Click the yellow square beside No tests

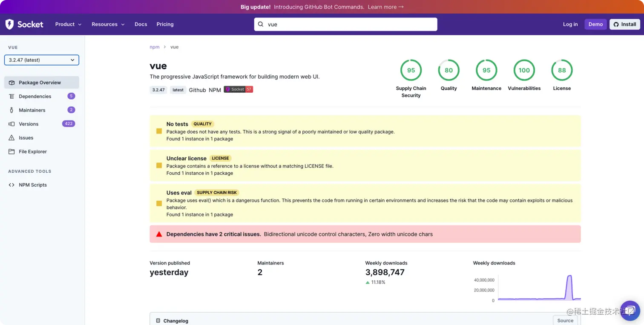[x=159, y=131]
